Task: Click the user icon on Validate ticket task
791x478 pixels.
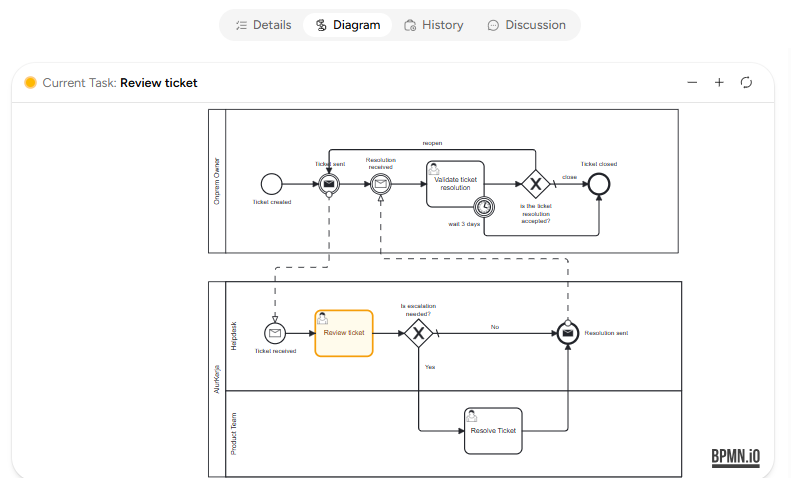Action: tap(433, 169)
